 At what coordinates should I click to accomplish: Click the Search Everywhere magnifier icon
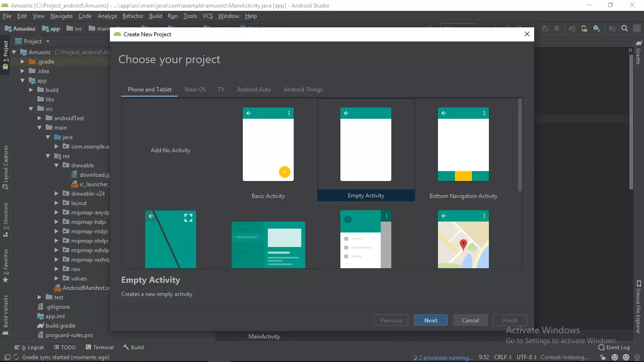625,28
